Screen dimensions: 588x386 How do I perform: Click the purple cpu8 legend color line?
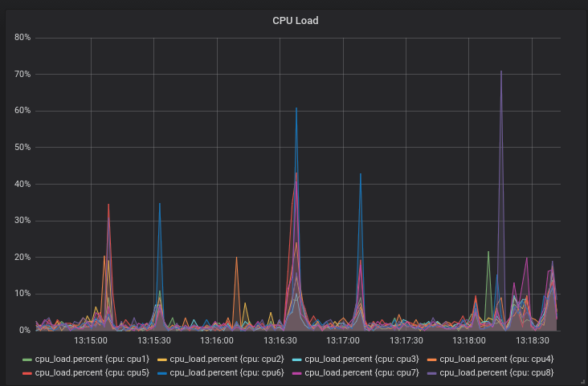click(x=432, y=372)
